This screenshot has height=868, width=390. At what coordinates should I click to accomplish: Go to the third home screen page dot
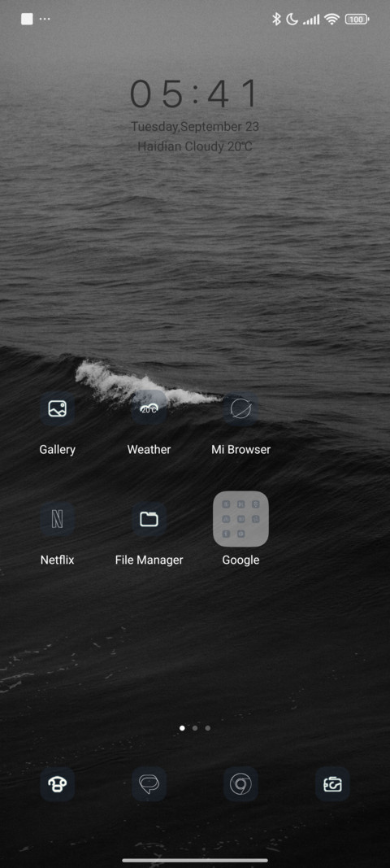click(x=207, y=728)
